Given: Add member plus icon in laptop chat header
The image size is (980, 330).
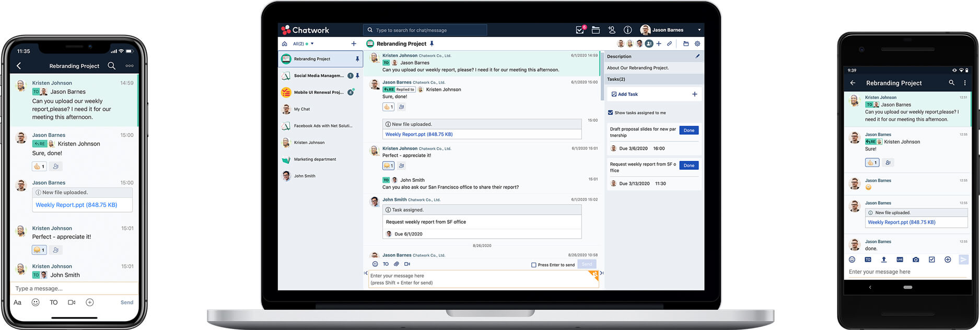Looking at the screenshot, I should pos(659,44).
